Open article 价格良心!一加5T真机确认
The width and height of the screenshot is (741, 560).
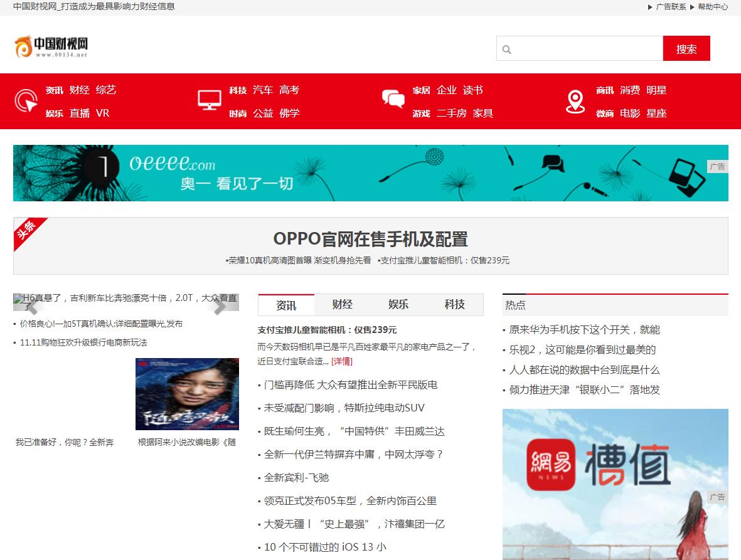[101, 324]
